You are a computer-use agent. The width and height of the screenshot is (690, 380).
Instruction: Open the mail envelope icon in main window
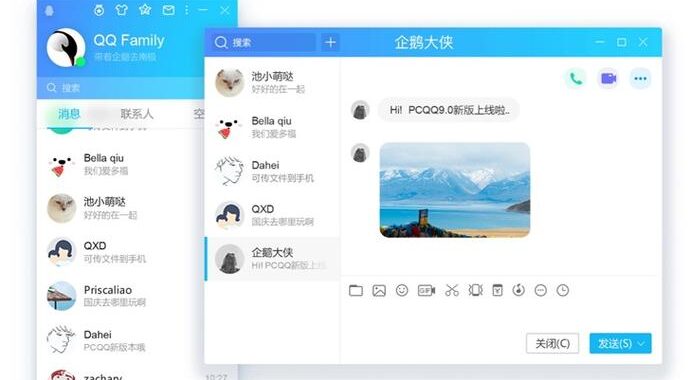coord(169,10)
